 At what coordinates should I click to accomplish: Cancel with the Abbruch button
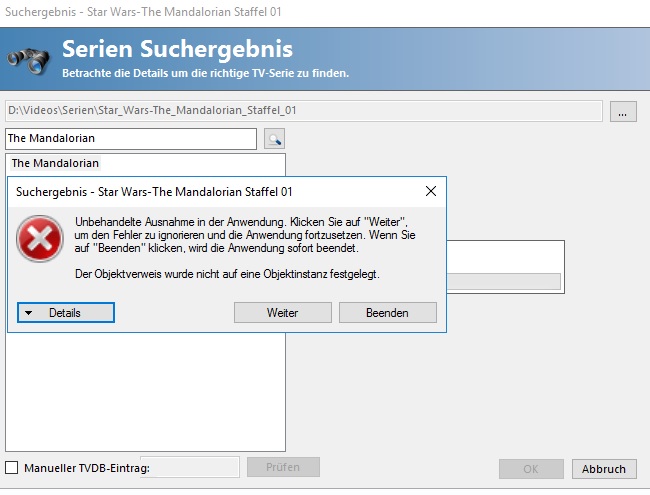click(x=604, y=469)
